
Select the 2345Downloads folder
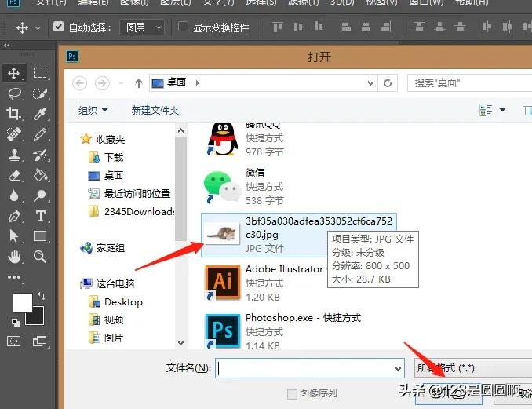point(132,211)
